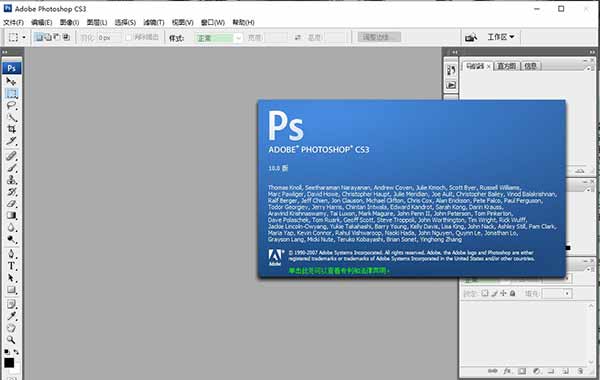Viewport: 600px width, 380px height.
Task: Select the Clone Stamp tool
Action: coord(11,179)
